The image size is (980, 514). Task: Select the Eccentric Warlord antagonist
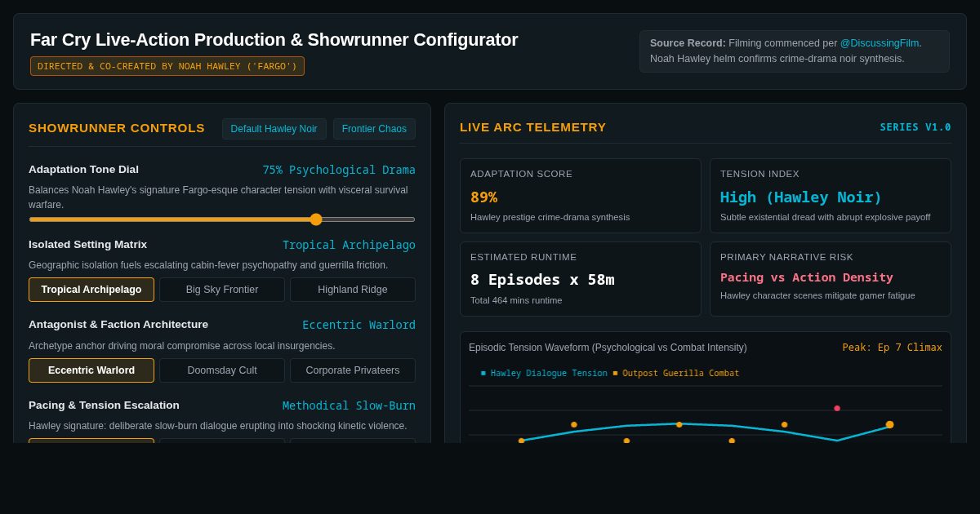coord(91,370)
